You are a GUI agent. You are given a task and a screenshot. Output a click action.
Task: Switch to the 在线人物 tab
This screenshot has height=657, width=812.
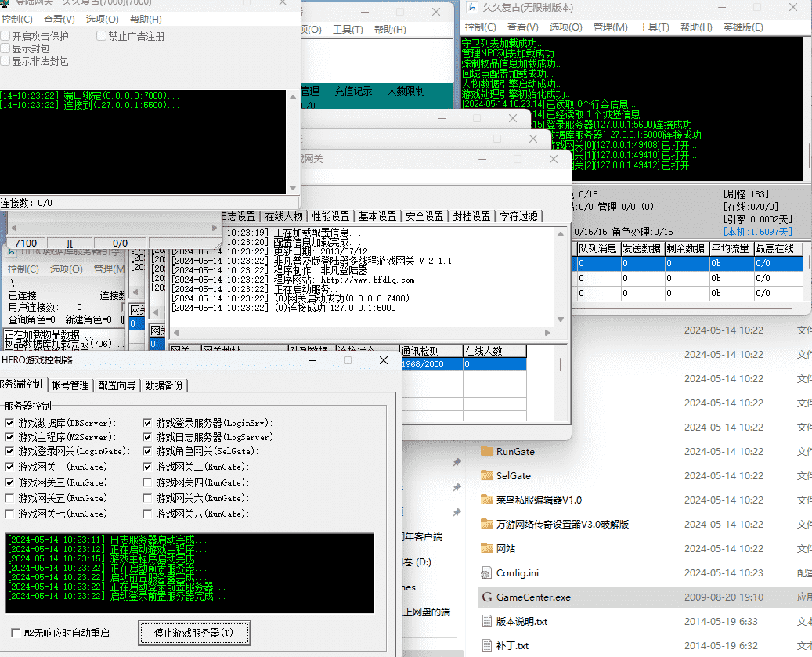pyautogui.click(x=283, y=216)
